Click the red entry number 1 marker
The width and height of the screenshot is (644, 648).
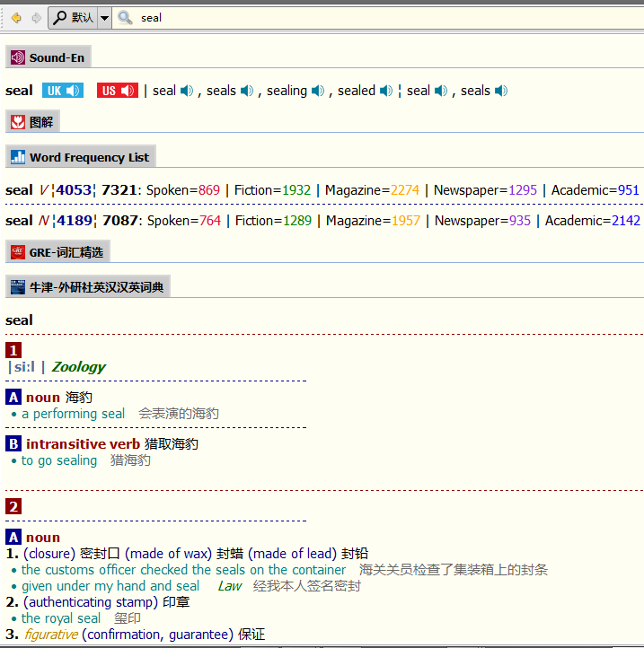pyautogui.click(x=13, y=350)
